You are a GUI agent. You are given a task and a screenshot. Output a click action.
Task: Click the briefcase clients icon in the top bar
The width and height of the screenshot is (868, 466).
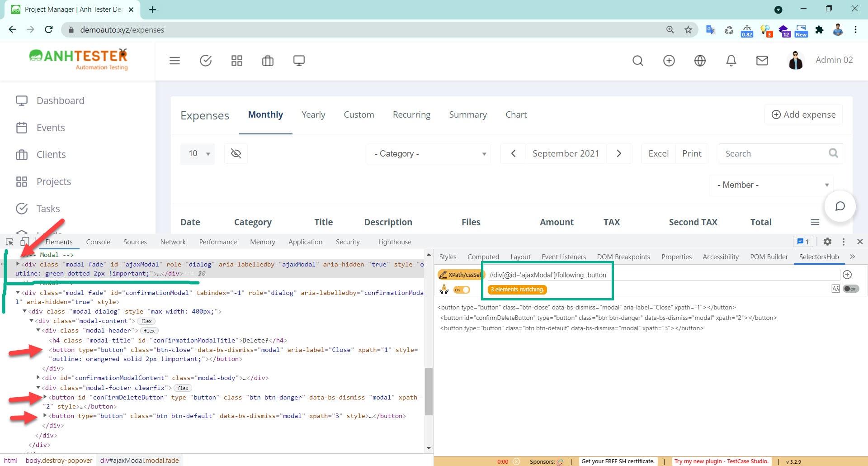coord(268,61)
